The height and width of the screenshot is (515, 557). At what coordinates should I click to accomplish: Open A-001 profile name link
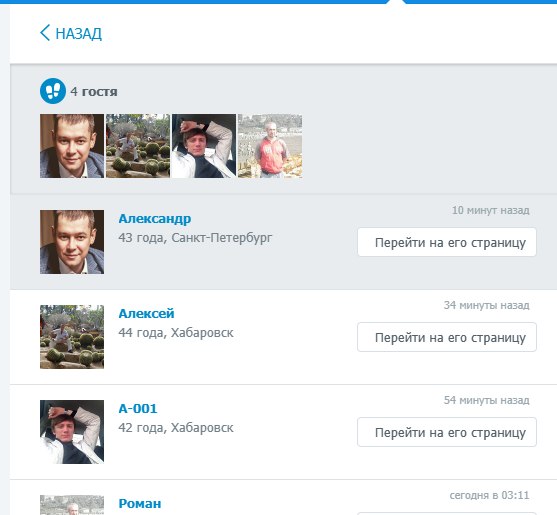(138, 409)
